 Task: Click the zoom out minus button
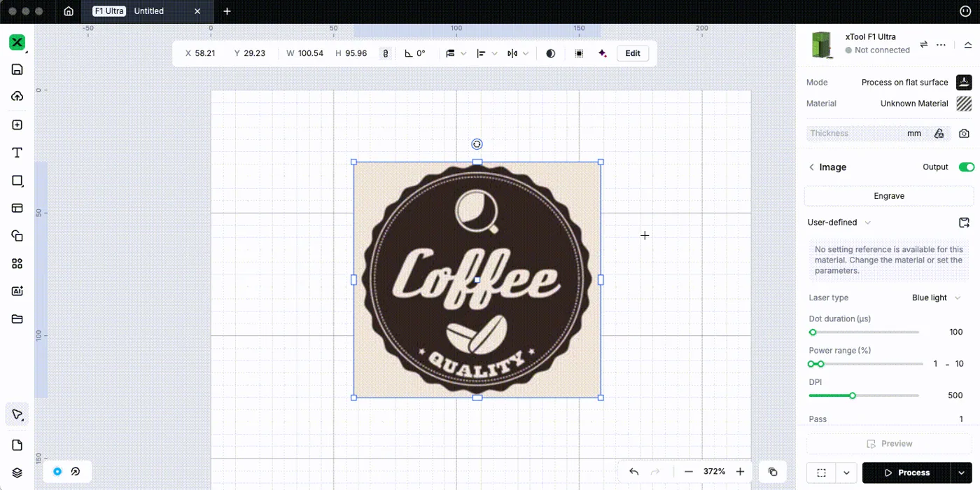coord(689,472)
